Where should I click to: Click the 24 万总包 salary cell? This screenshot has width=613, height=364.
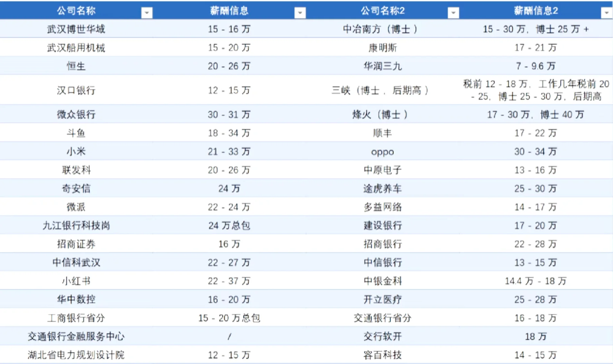click(229, 225)
